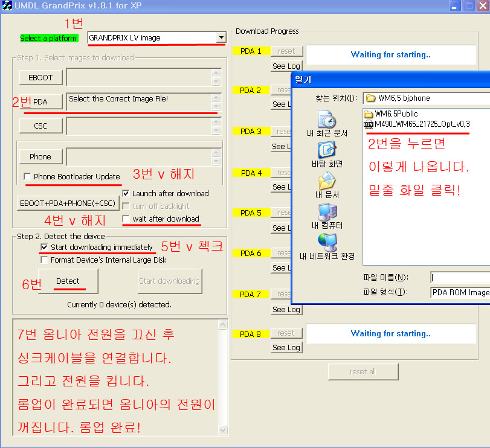Image resolution: width=490 pixels, height=448 pixels.
Task: Click the Phone image path field
Action: (x=144, y=156)
